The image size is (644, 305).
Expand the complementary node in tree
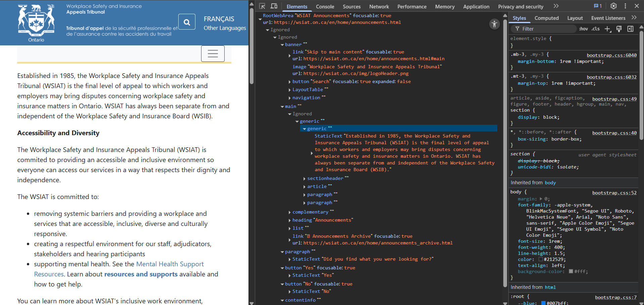click(x=289, y=212)
